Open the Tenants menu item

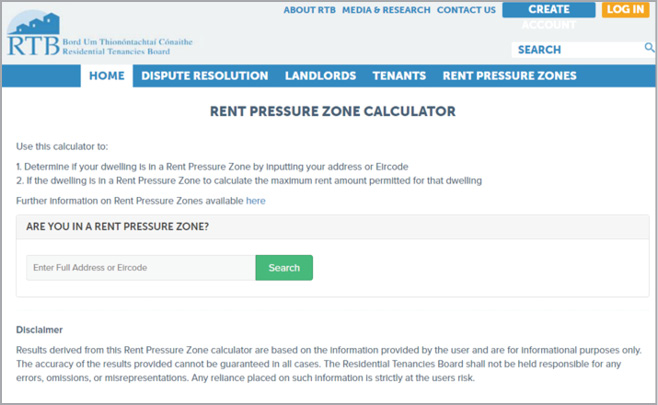(x=399, y=76)
